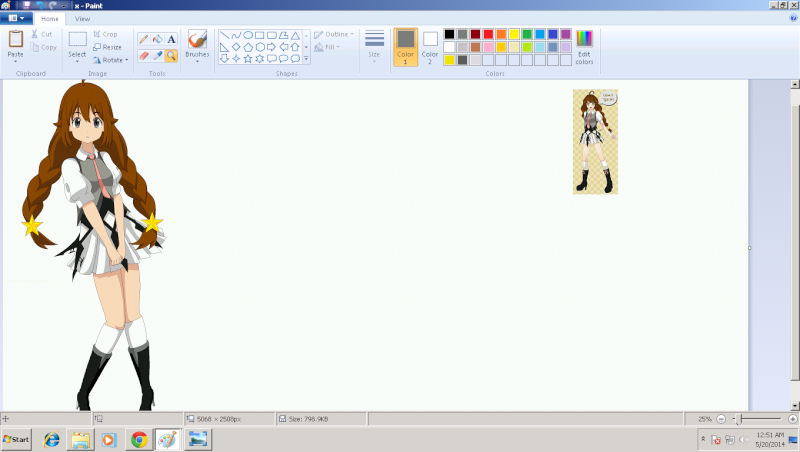Click the zoom slider handle
800x452 pixels.
click(x=738, y=419)
